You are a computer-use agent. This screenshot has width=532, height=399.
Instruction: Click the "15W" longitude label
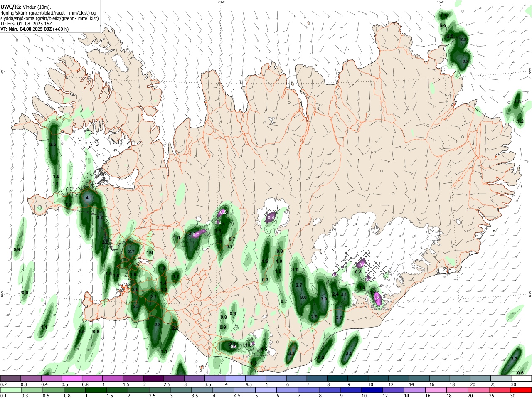click(440, 2)
